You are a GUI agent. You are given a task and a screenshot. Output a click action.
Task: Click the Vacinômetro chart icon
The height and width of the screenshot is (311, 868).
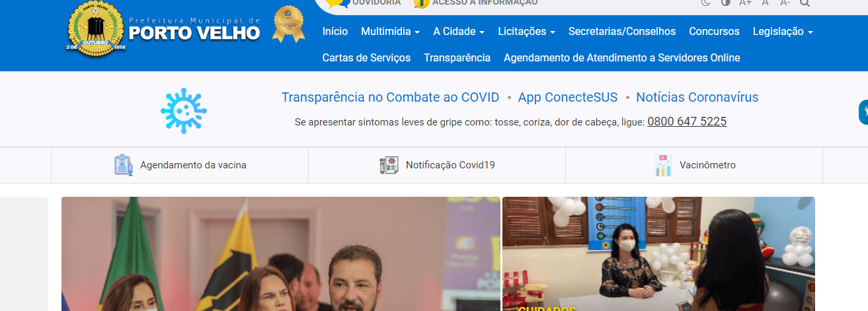pos(663,165)
